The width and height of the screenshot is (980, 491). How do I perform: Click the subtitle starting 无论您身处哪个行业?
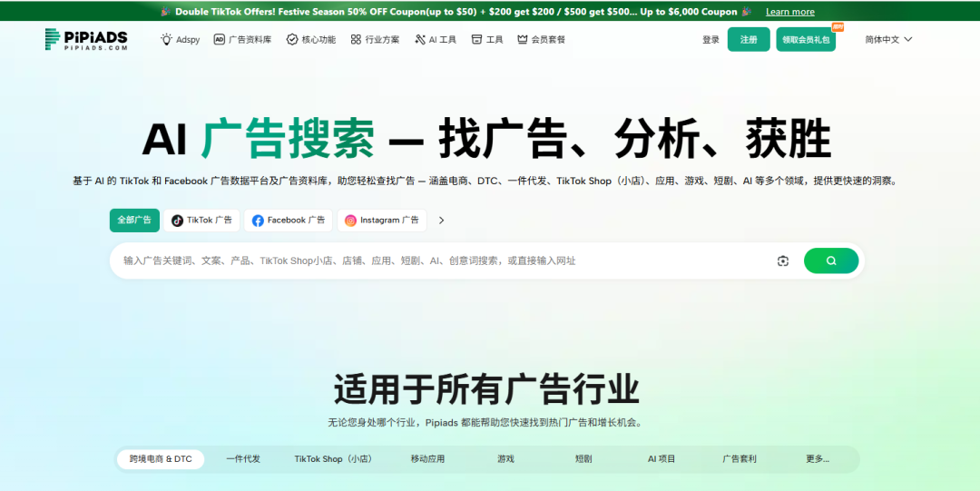coord(485,423)
